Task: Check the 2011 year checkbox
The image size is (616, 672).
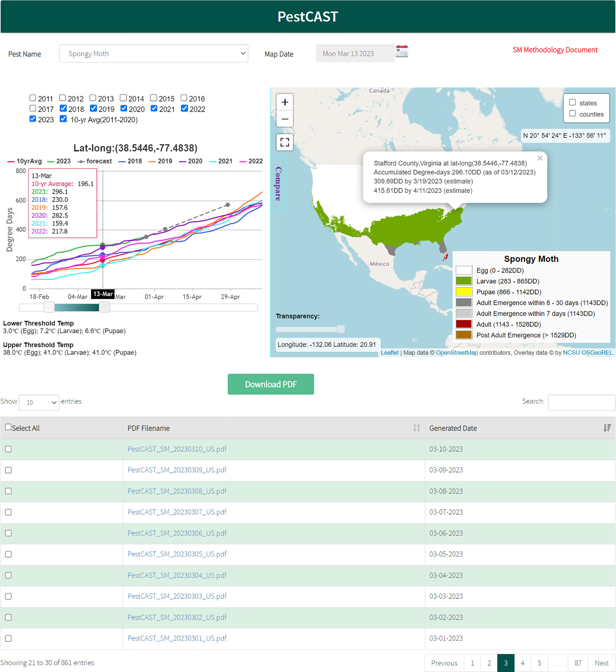Action: tap(33, 98)
